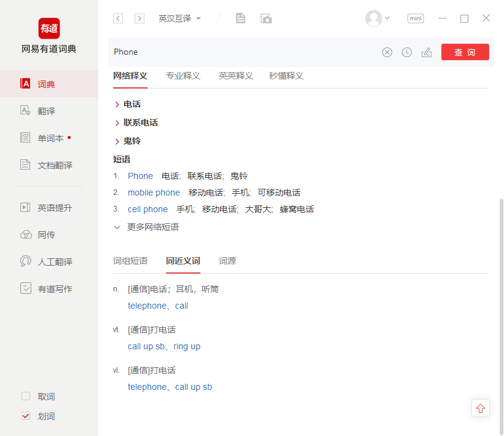Select the 同传 feature in sidebar
The image size is (504, 436).
pyautogui.click(x=44, y=234)
